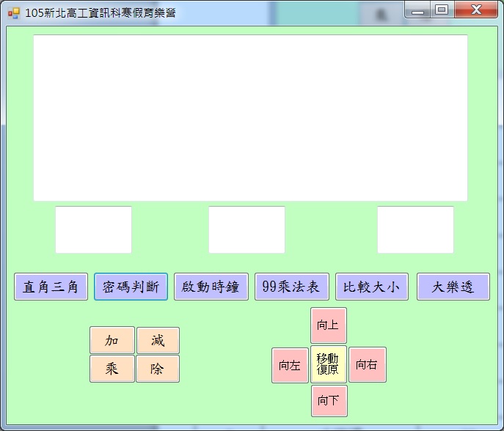Start the clock with 啟動時鐘

(x=211, y=287)
